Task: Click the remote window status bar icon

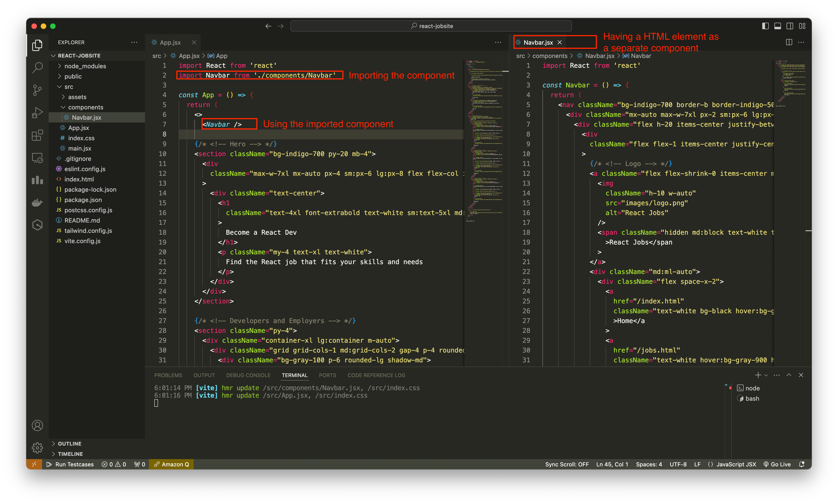Action: 34,464
